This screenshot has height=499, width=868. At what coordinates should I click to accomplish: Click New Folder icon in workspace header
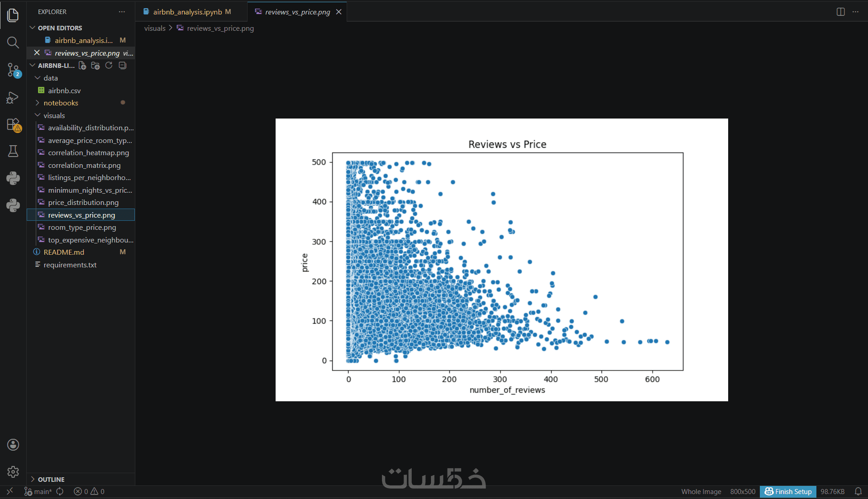95,66
